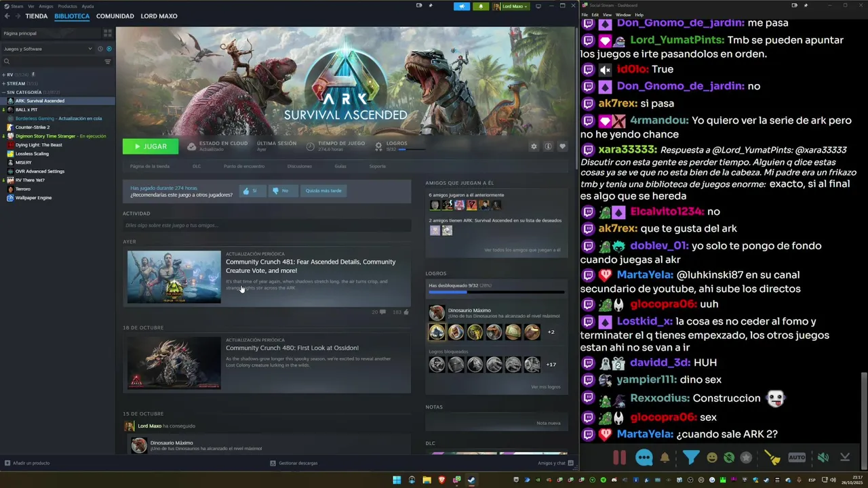The height and width of the screenshot is (488, 868).
Task: Open the blue filter funnel in Social Stream
Action: pos(690,457)
